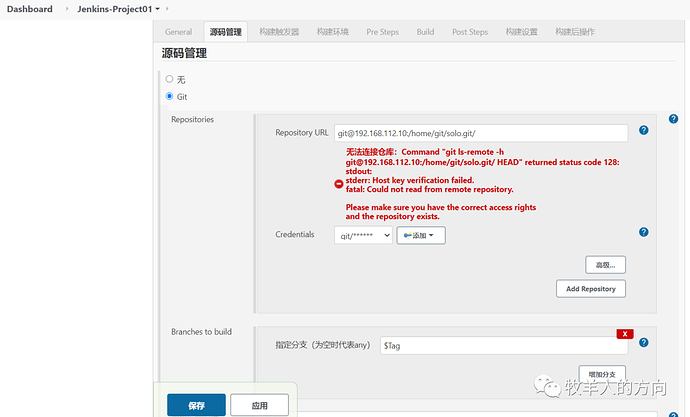This screenshot has width=690, height=417.
Task: Switch to the General tab
Action: pyautogui.click(x=179, y=32)
